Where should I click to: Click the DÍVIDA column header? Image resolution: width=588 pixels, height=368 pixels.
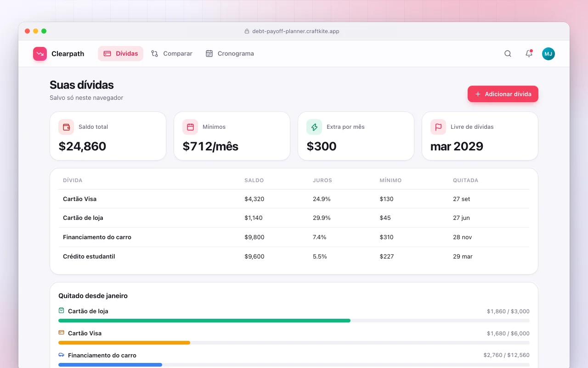[73, 180]
